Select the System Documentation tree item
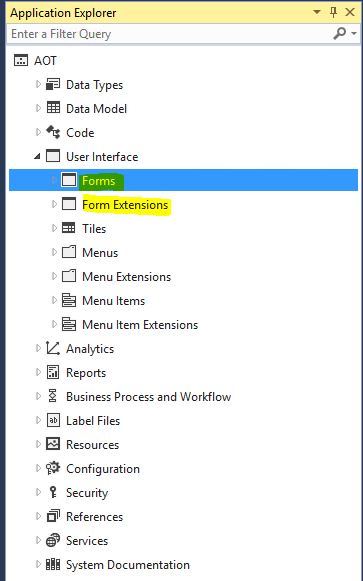The width and height of the screenshot is (363, 581). click(x=128, y=565)
